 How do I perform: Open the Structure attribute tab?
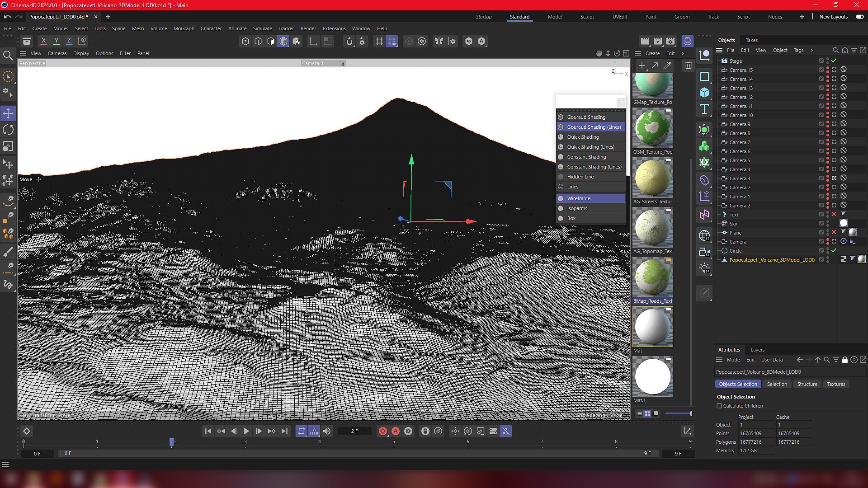click(x=807, y=384)
